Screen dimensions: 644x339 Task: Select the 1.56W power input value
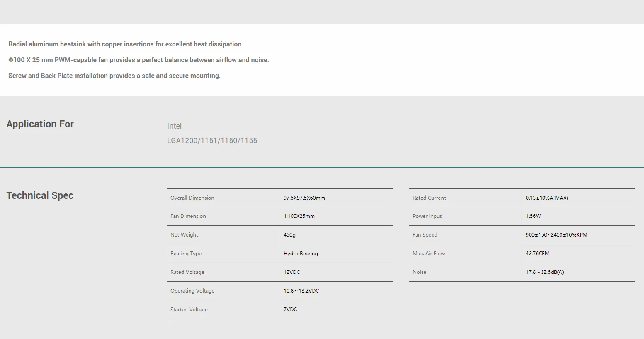[x=533, y=216]
